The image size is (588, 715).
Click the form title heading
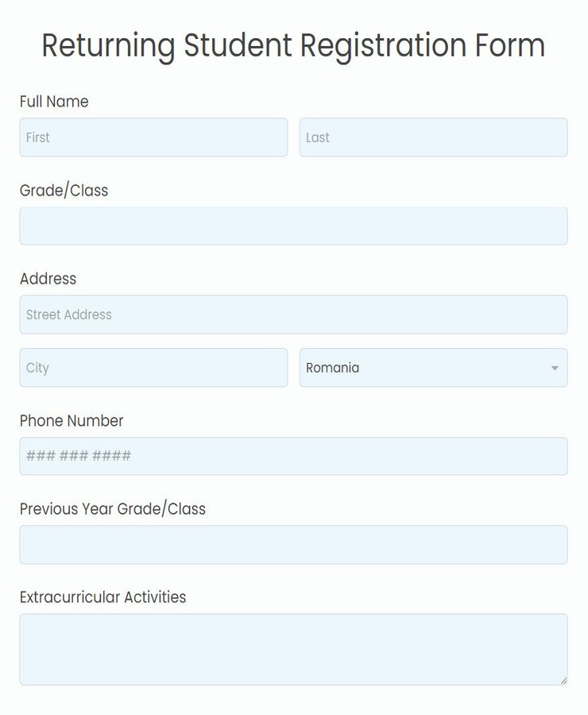point(293,45)
